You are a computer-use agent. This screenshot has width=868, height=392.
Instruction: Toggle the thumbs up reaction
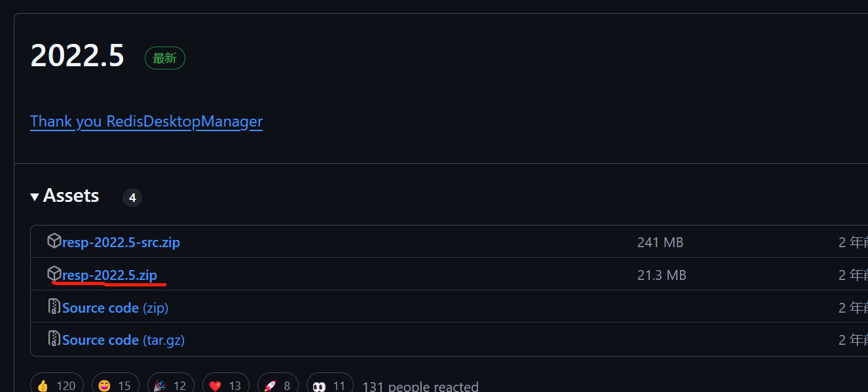pos(57,385)
